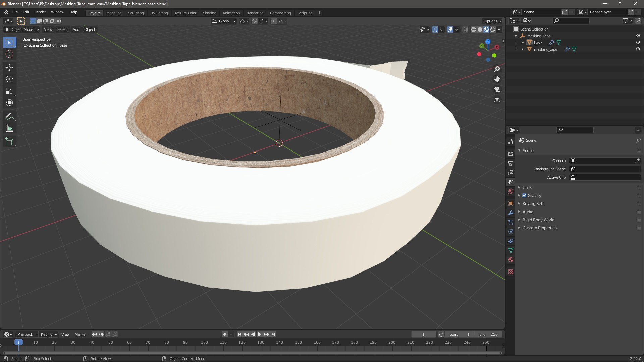Image resolution: width=644 pixels, height=362 pixels.
Task: Open the Material properties tab
Action: pyautogui.click(x=511, y=260)
